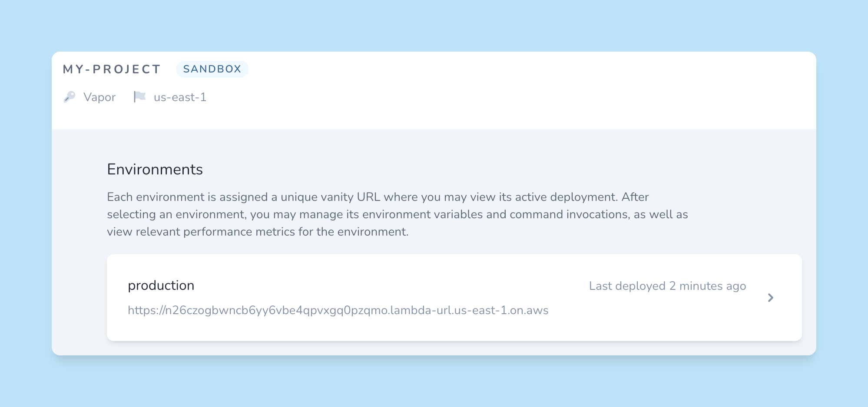Toggle the SANDBOX environment mode
Viewport: 868px width, 407px height.
point(212,69)
